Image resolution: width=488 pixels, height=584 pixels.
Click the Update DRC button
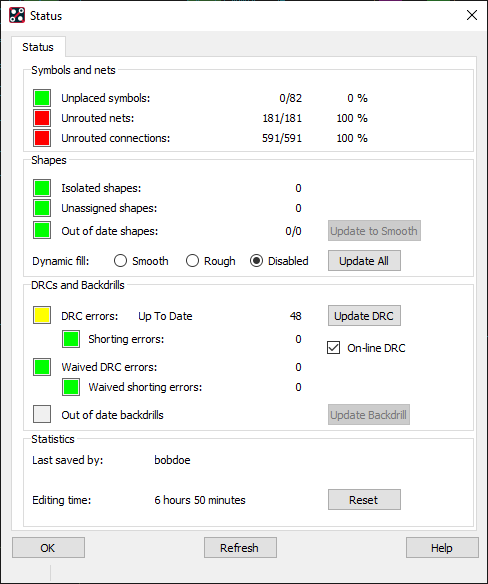pyautogui.click(x=364, y=316)
